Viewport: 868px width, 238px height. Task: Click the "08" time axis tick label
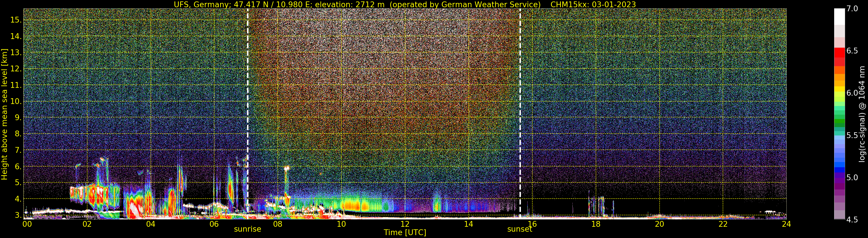coord(278,224)
